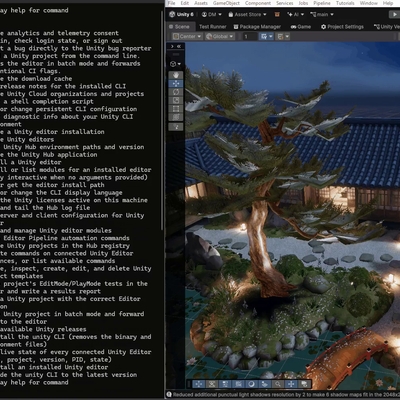
Task: Open the Jobs menu
Action: (303, 3)
